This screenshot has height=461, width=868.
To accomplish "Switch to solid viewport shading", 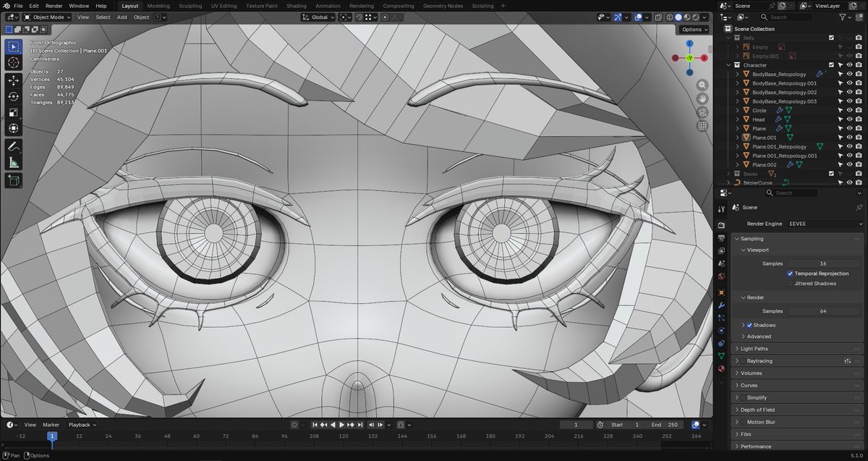I will (x=678, y=17).
